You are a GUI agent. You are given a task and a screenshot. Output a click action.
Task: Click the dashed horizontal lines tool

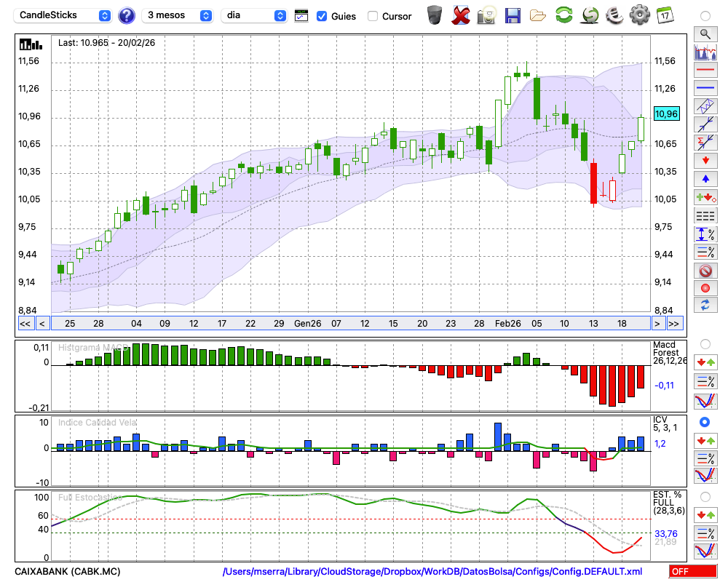click(x=705, y=215)
